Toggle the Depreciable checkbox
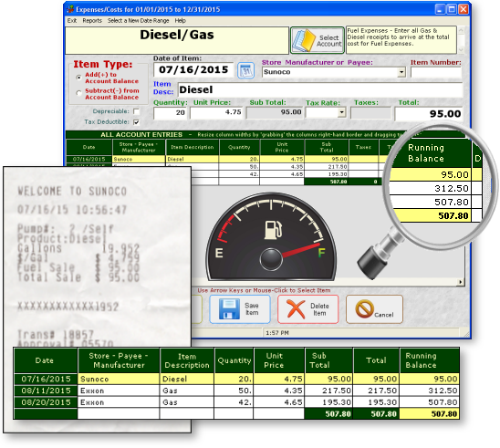The height and width of the screenshot is (448, 500). tap(137, 111)
